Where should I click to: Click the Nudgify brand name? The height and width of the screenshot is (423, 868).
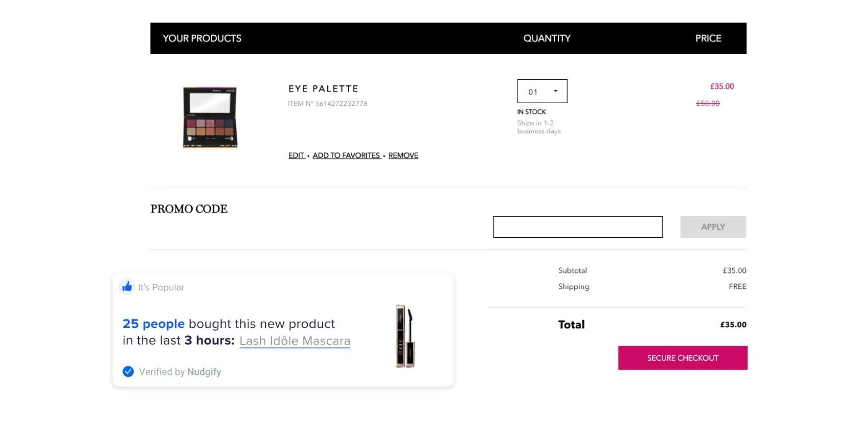click(204, 372)
